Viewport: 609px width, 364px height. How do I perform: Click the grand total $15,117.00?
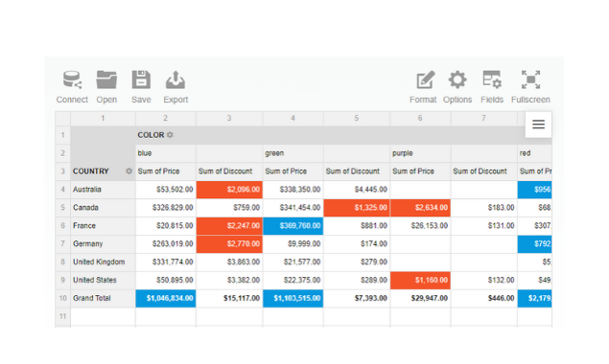pyautogui.click(x=229, y=298)
